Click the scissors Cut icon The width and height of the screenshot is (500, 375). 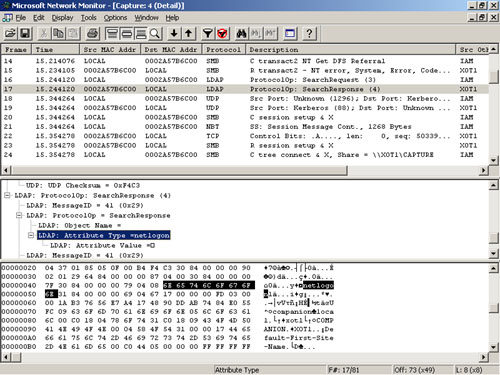pyautogui.click(x=43, y=33)
